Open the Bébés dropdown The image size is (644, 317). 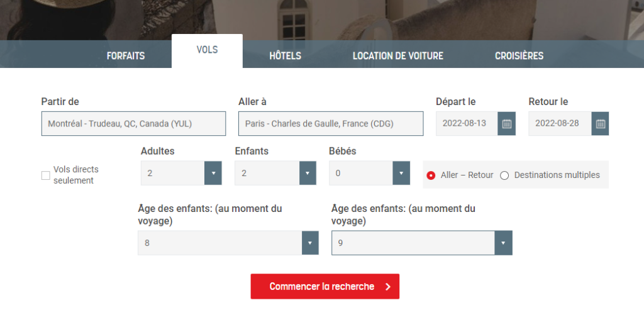(401, 173)
